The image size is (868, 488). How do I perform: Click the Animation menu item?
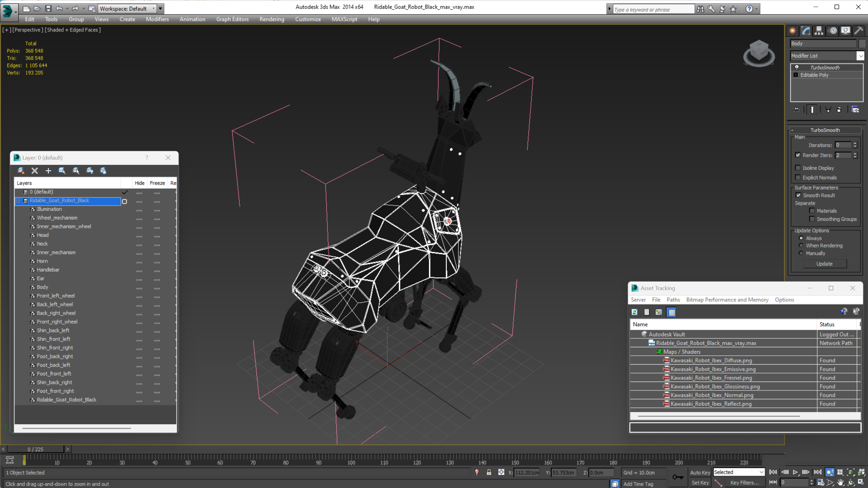pos(192,19)
